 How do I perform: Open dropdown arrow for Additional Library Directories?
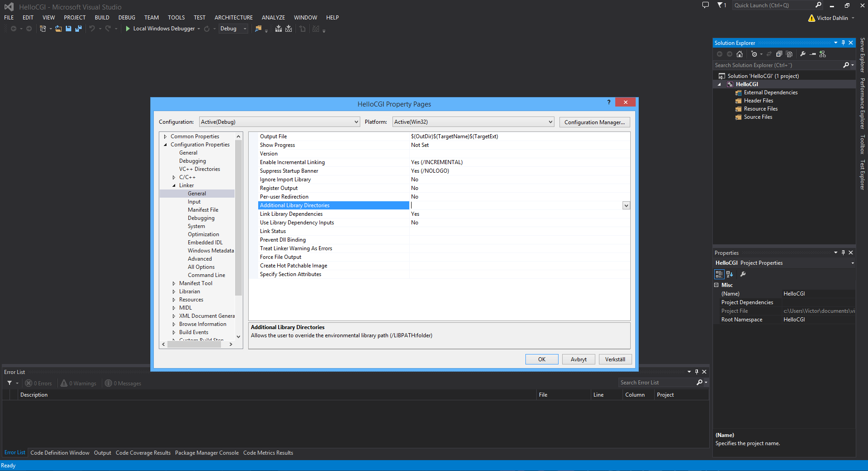[626, 205]
